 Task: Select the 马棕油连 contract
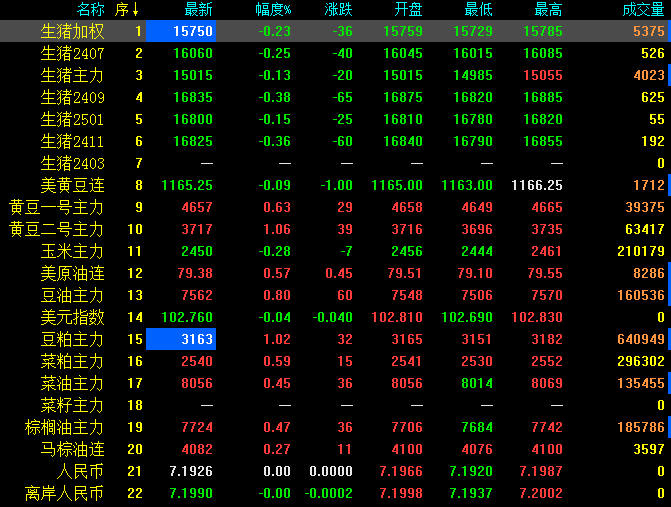[72, 449]
